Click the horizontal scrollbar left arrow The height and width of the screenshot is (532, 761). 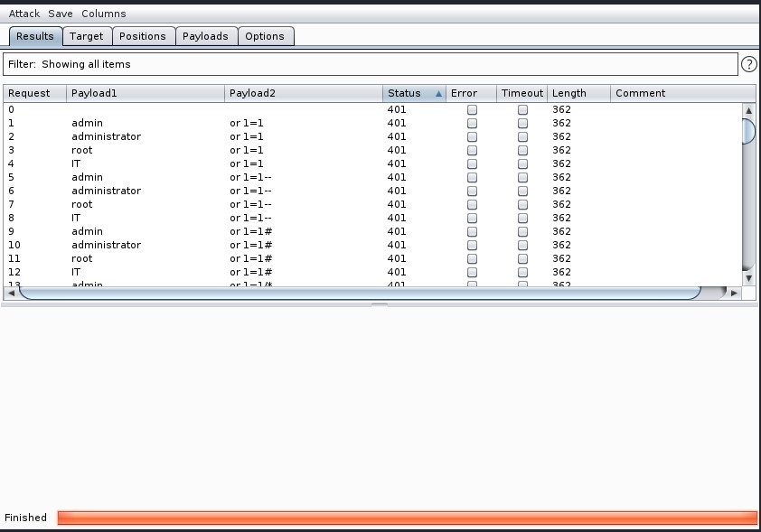[x=11, y=293]
